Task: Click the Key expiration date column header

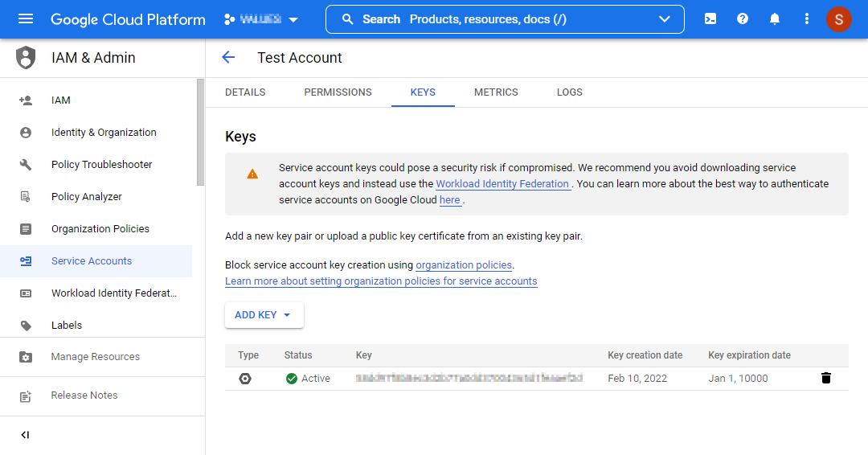Action: (x=750, y=355)
